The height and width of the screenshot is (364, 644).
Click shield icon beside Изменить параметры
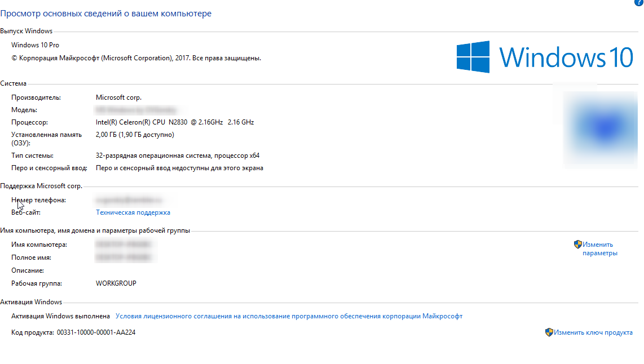[578, 245]
